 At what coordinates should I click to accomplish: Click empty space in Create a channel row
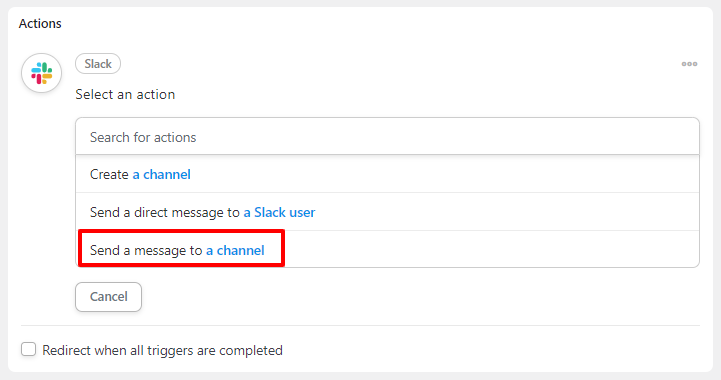441,174
